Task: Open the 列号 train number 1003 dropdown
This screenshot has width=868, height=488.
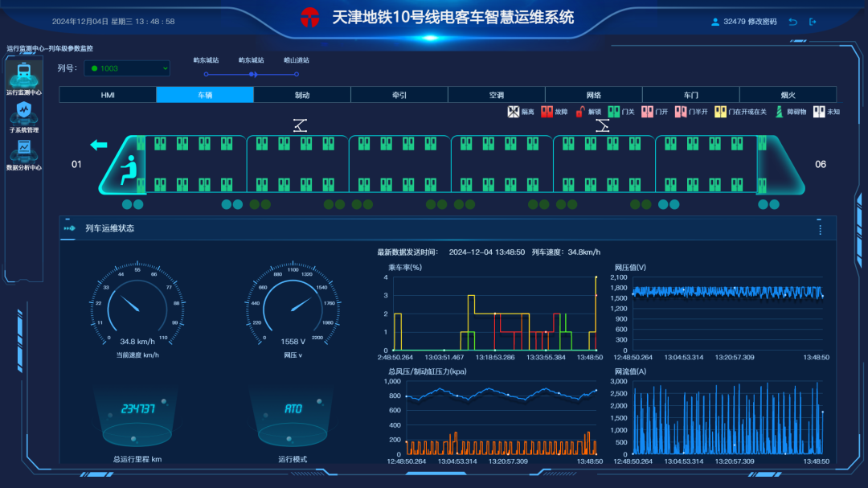Action: coord(127,68)
